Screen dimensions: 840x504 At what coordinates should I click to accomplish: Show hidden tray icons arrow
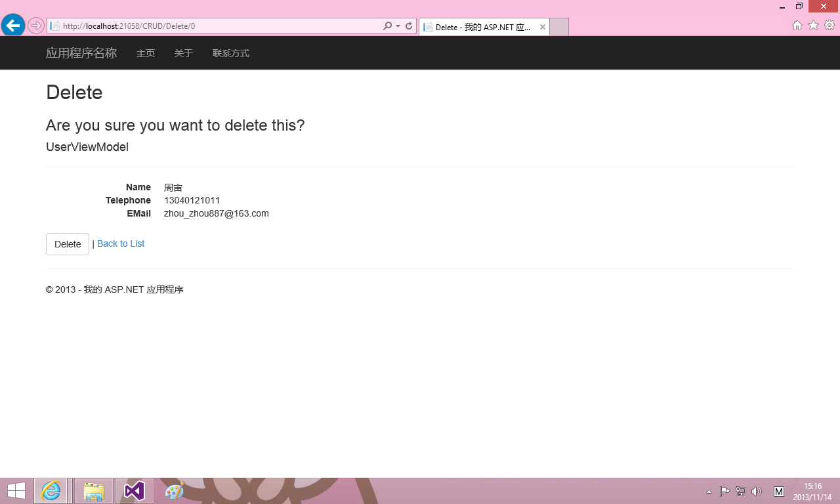(709, 492)
